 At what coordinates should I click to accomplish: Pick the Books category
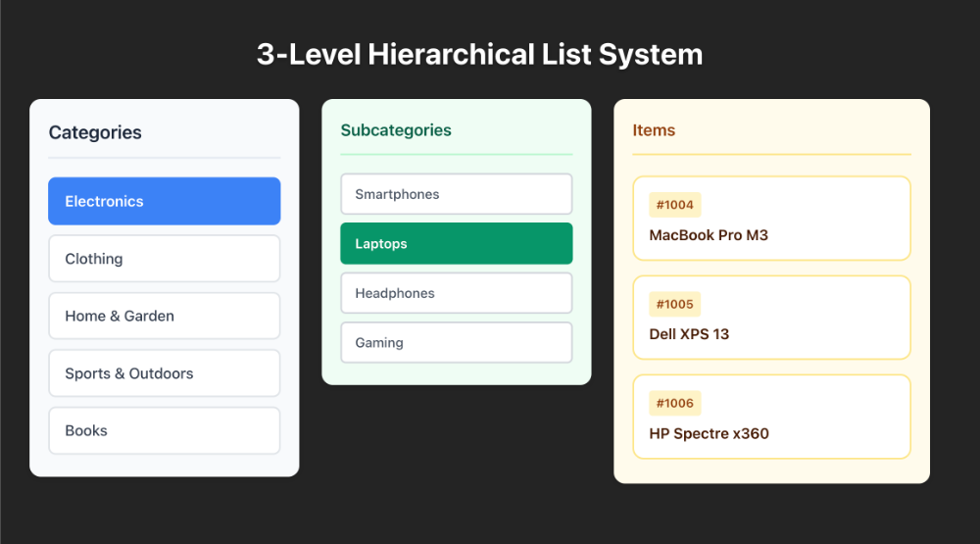click(165, 431)
